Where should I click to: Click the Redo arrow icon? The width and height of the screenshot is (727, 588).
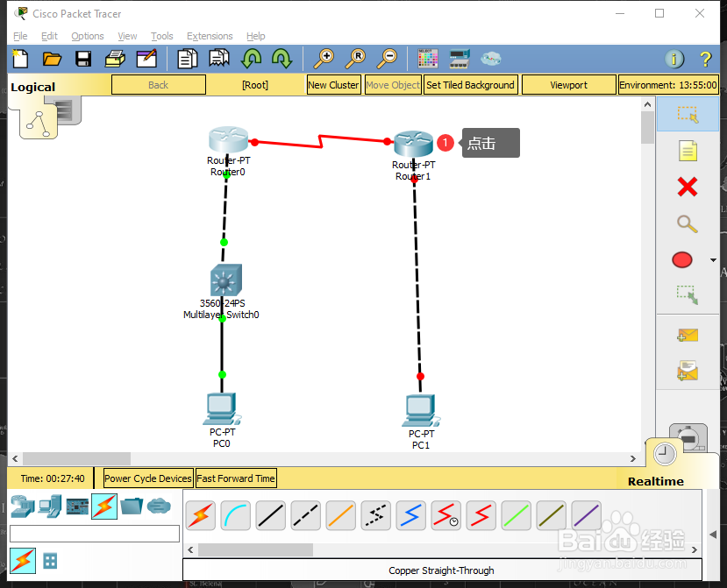282,59
